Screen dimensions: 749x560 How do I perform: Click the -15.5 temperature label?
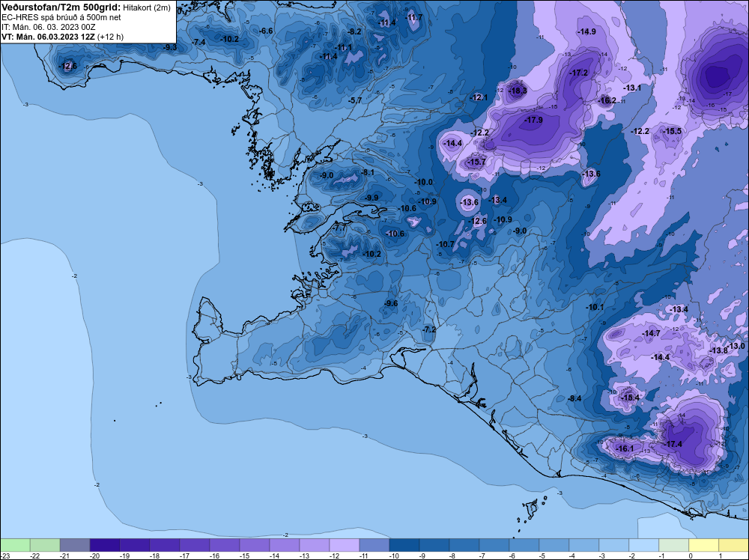(x=673, y=131)
